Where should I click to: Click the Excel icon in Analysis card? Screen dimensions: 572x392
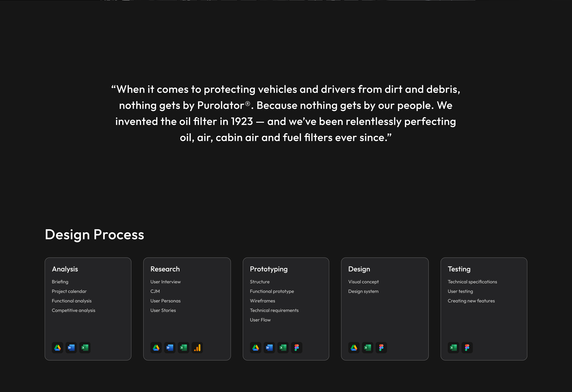pyautogui.click(x=85, y=348)
